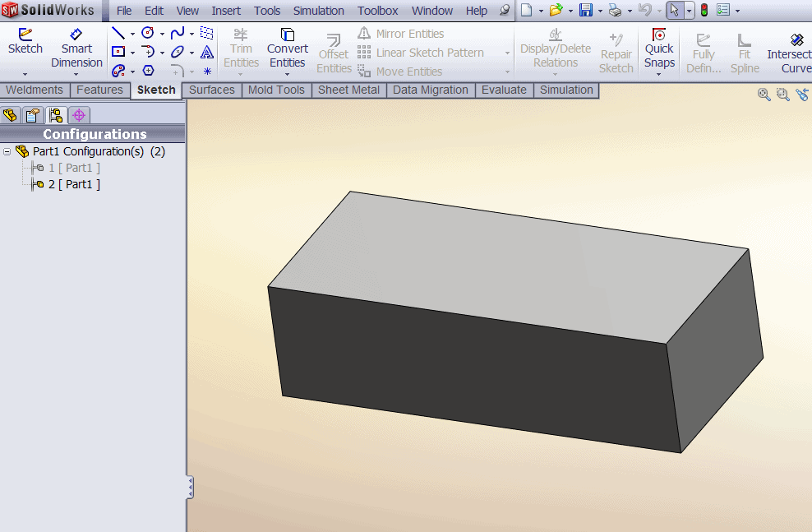Click the Rebuild traffic light icon

[x=704, y=11]
